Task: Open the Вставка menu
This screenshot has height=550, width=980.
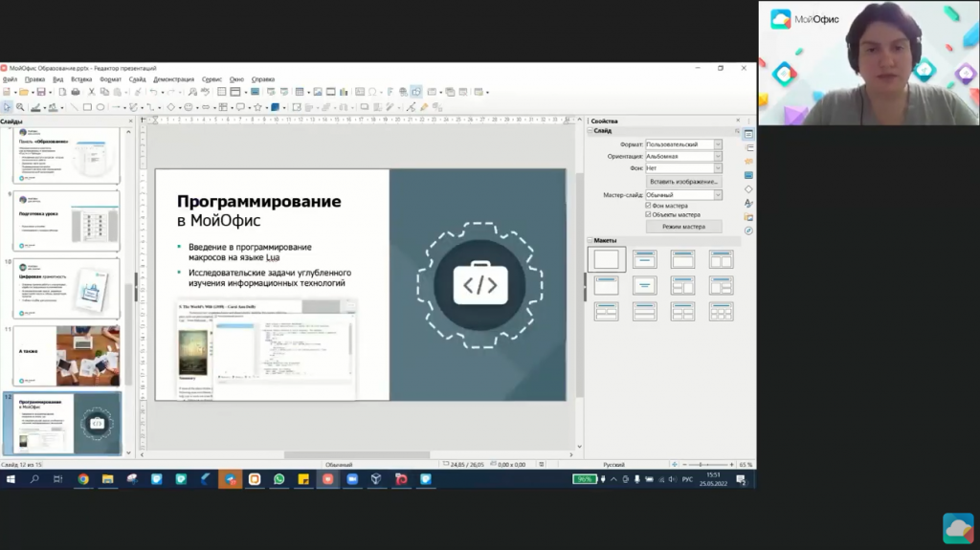Action: pyautogui.click(x=81, y=79)
